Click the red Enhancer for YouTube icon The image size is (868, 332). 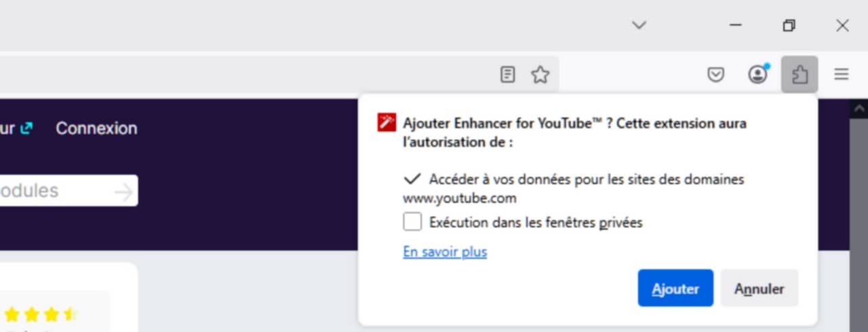point(387,123)
